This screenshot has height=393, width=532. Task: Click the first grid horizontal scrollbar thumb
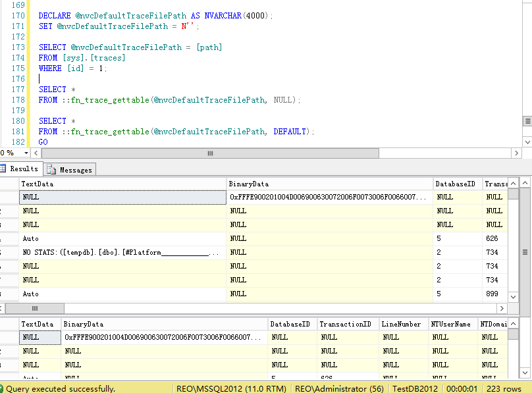click(x=35, y=308)
